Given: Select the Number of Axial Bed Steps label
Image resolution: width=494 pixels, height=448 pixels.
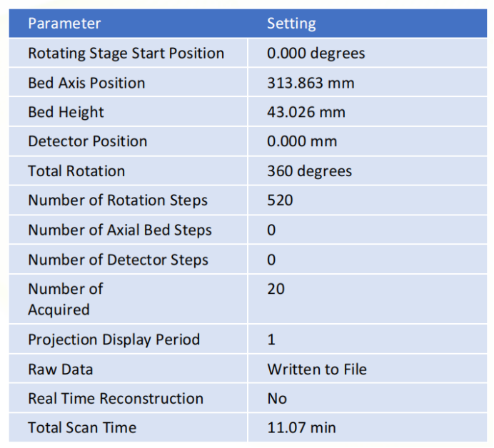Looking at the screenshot, I should (120, 230).
